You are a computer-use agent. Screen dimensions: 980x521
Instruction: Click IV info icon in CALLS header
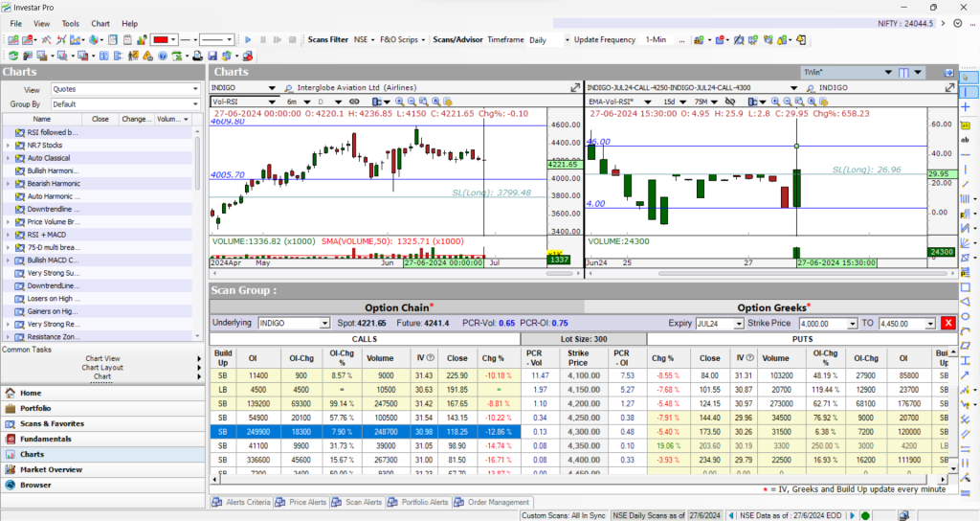click(430, 358)
